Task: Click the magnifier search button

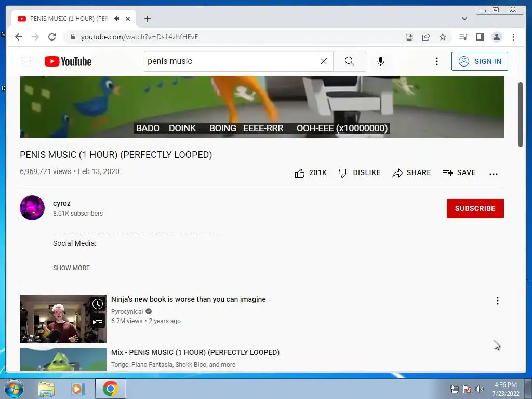Action: tap(350, 61)
